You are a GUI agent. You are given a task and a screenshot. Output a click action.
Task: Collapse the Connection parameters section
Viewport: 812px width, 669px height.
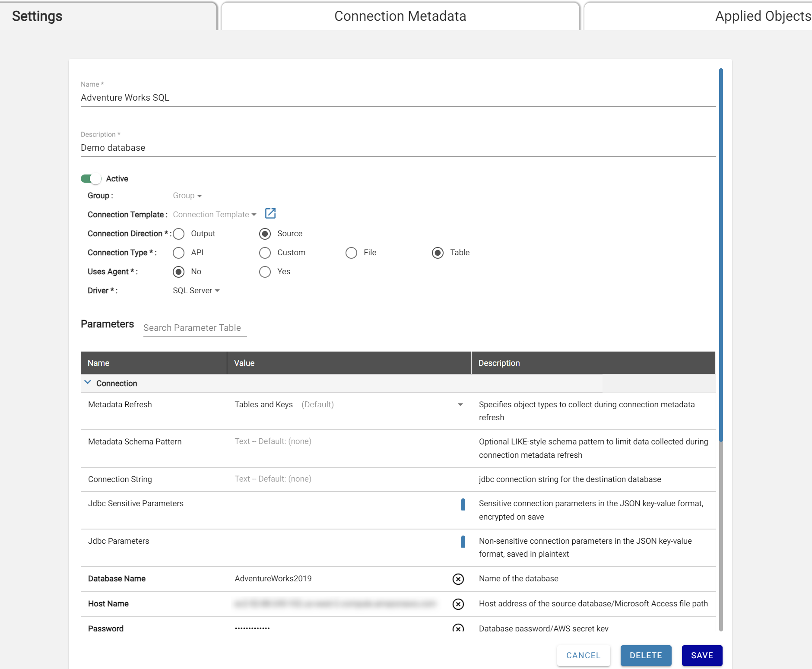click(x=88, y=383)
